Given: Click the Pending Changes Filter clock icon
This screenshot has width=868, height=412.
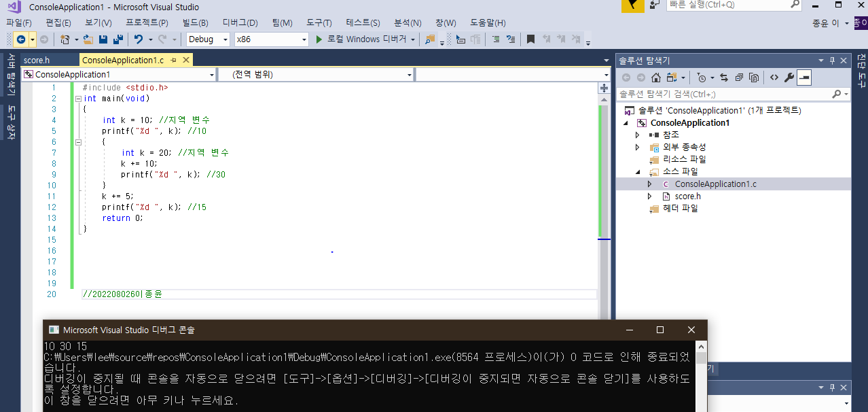Looking at the screenshot, I should (702, 78).
